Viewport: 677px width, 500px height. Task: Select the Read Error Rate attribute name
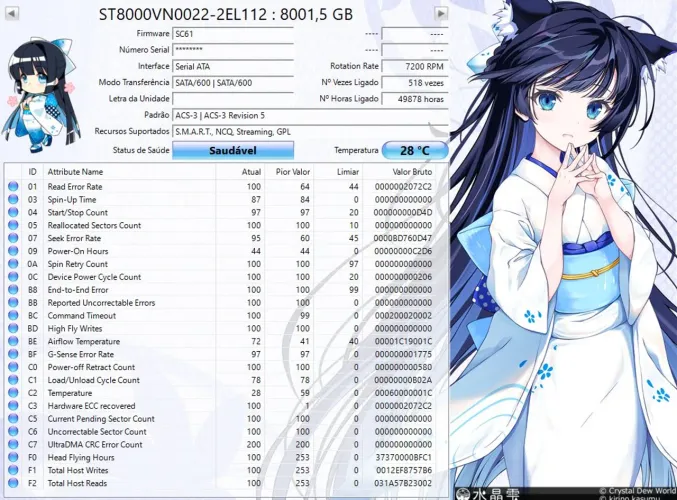[75, 187]
